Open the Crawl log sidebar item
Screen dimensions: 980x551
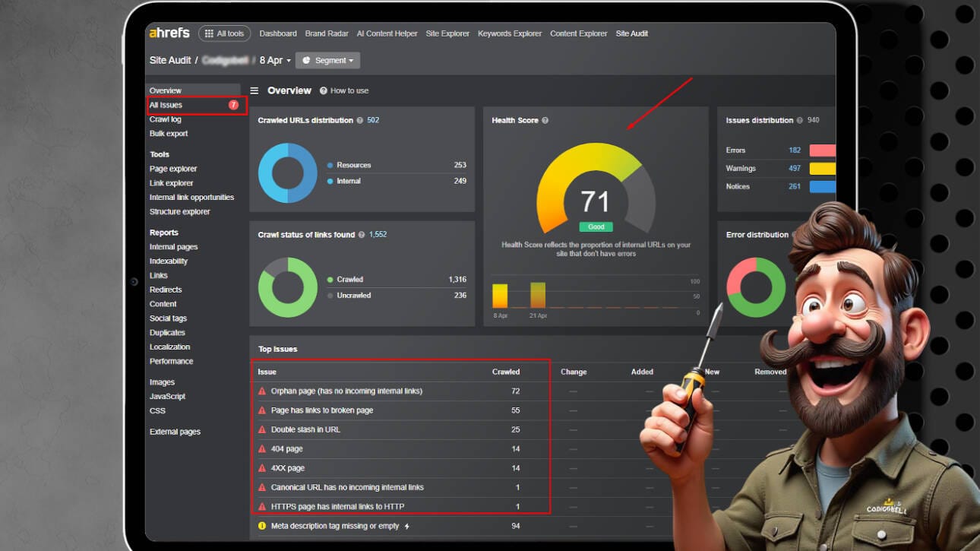(165, 119)
